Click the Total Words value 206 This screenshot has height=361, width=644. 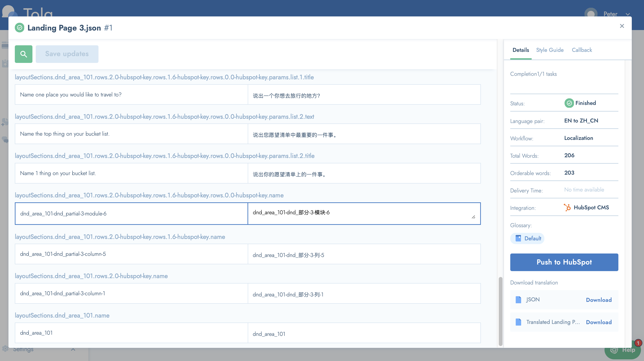click(x=569, y=155)
